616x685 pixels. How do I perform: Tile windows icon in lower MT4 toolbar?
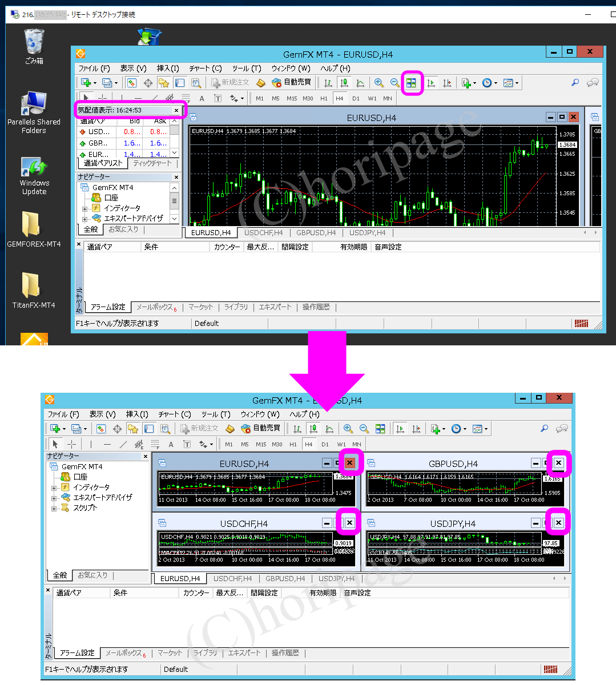tap(380, 429)
